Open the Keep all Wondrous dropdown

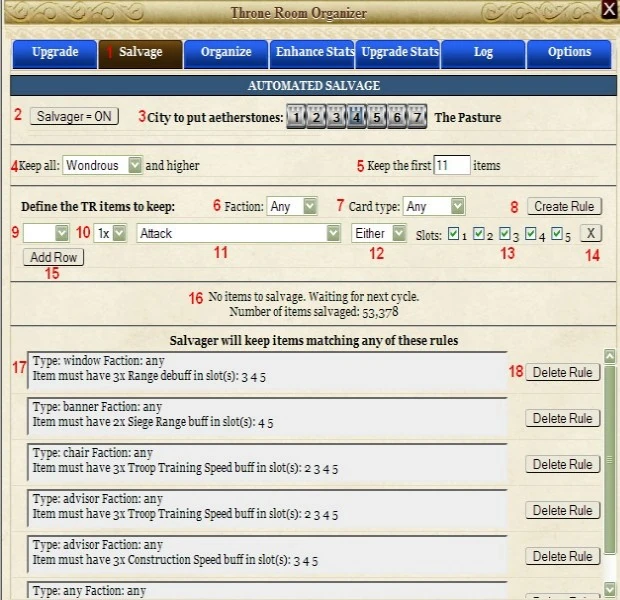(x=102, y=165)
